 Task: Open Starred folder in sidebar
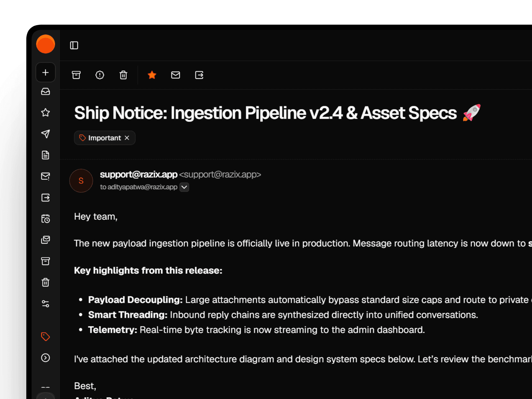point(45,112)
